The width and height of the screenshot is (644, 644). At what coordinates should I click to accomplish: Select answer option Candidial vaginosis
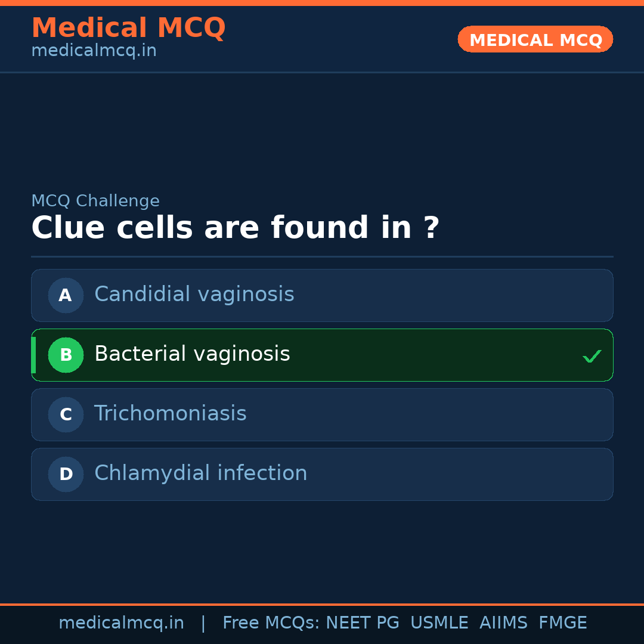pyautogui.click(x=322, y=295)
